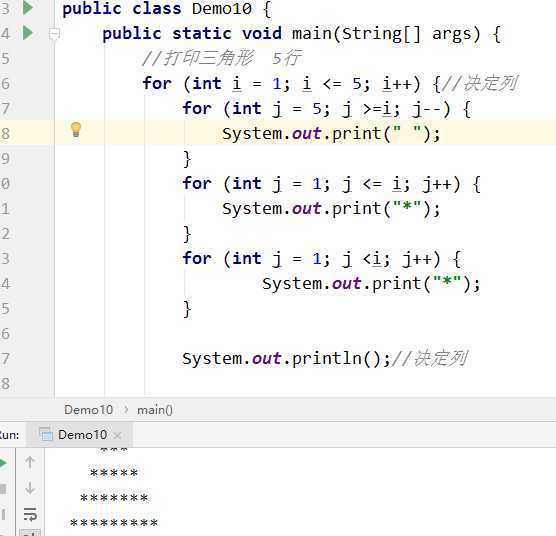Click the down arrow in the Run panel

(30, 488)
